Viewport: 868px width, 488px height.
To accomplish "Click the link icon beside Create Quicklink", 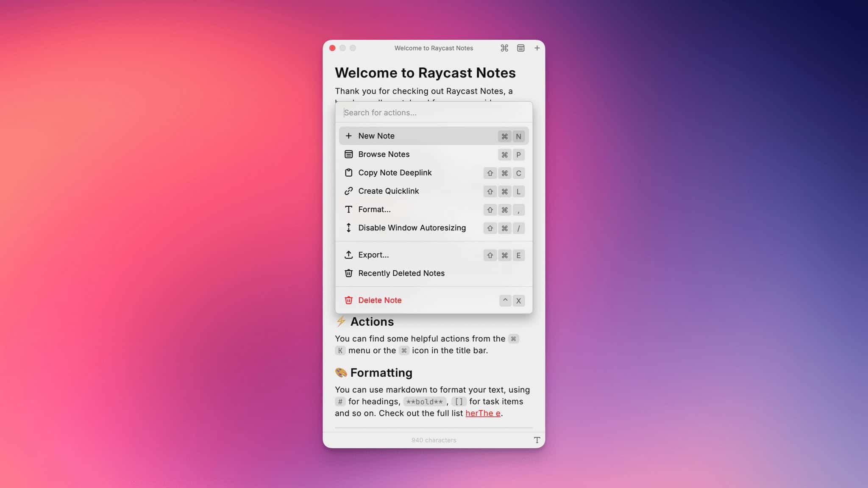I will (x=348, y=191).
